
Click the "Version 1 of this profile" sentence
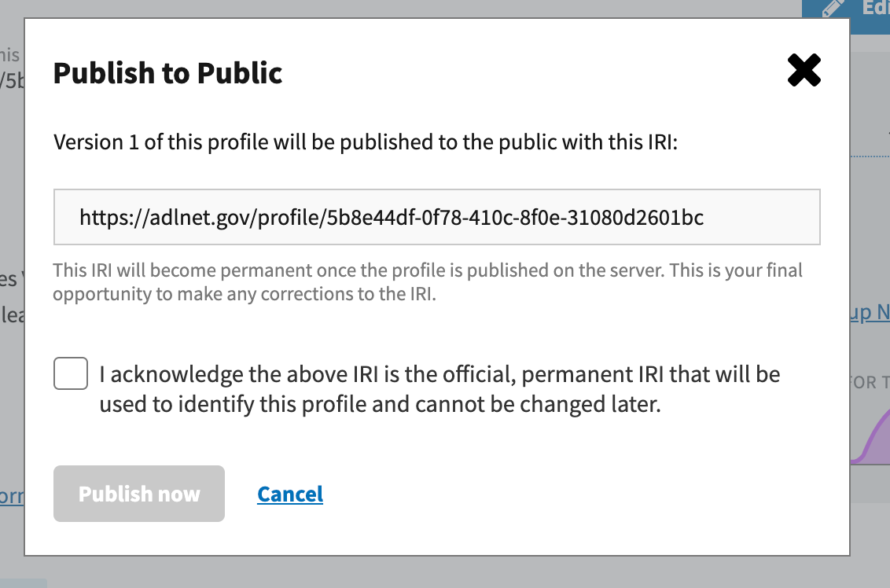(365, 142)
